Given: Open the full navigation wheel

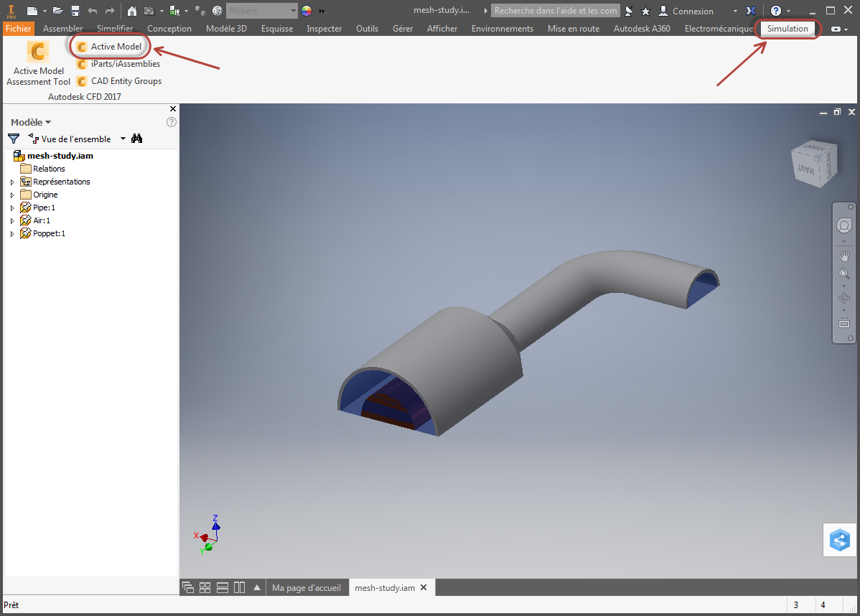Looking at the screenshot, I should click(x=844, y=225).
